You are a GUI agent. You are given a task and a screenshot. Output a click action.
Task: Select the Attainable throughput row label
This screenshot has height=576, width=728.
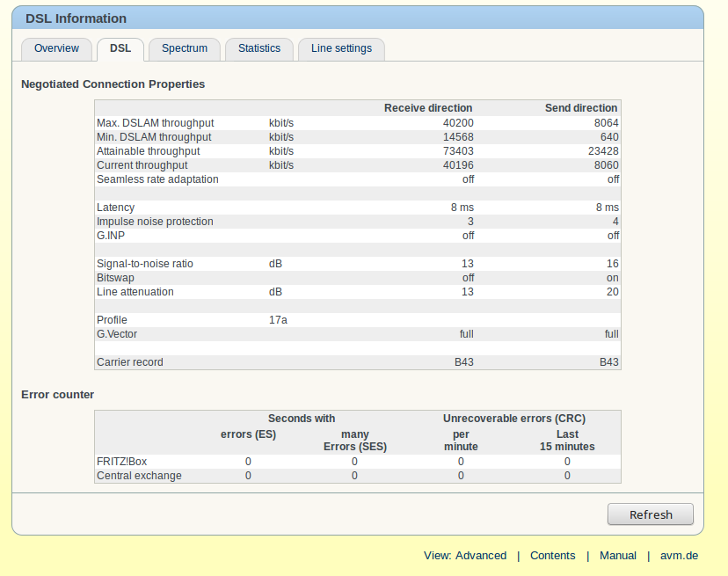[148, 151]
